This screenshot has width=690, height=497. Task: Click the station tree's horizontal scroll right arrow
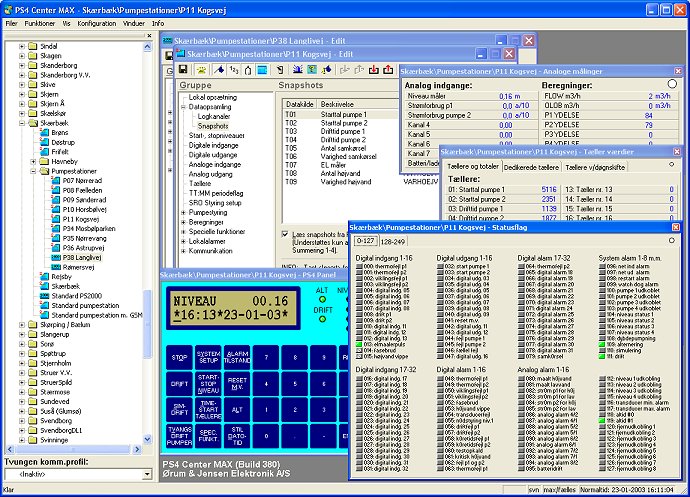(137, 449)
